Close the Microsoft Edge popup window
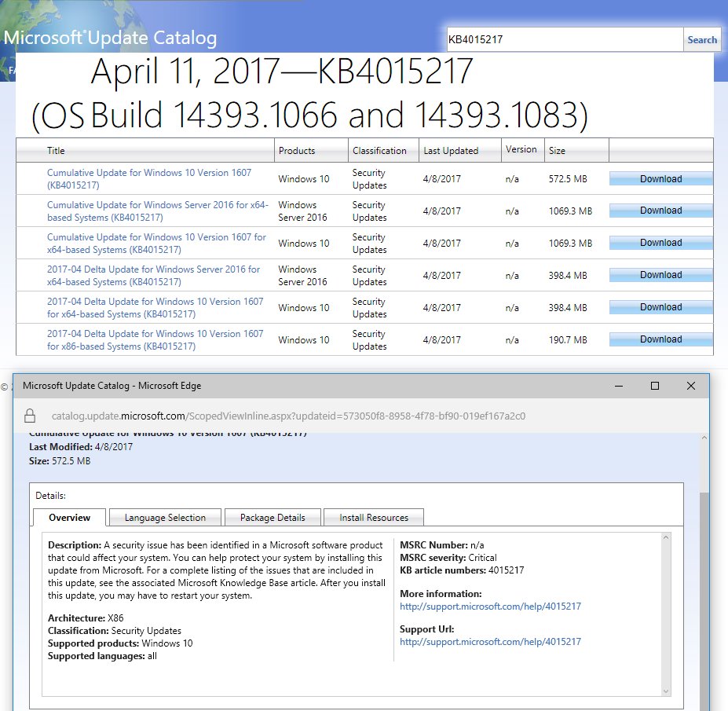 pos(691,386)
